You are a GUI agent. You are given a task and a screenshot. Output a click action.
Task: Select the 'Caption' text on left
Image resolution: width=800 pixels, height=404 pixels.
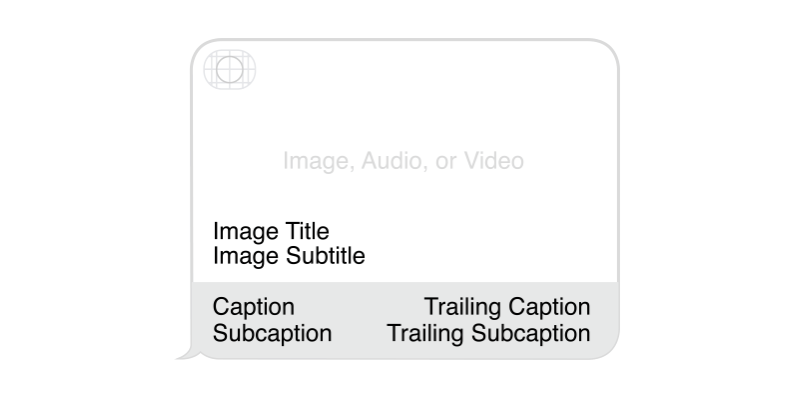click(254, 307)
